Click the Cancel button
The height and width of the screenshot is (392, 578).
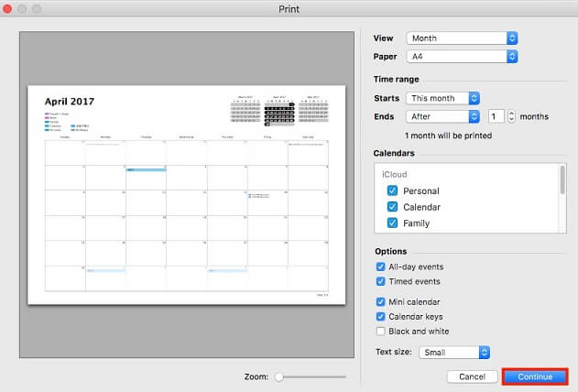(x=472, y=376)
